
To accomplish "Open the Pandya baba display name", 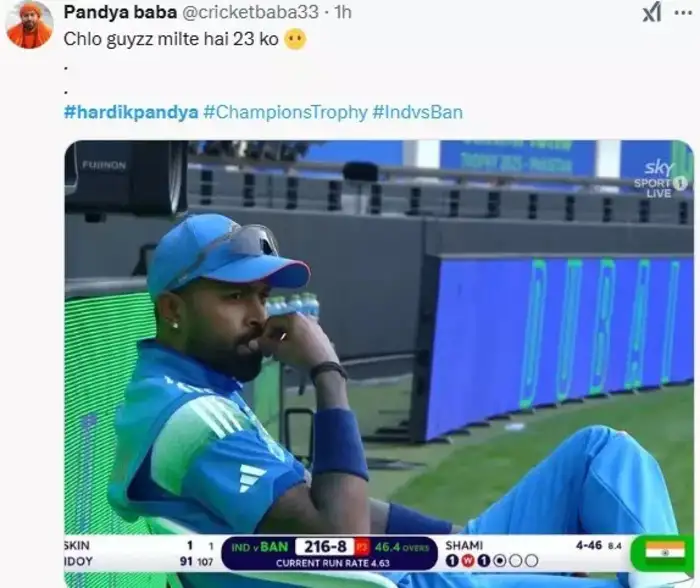I will coord(120,12).
